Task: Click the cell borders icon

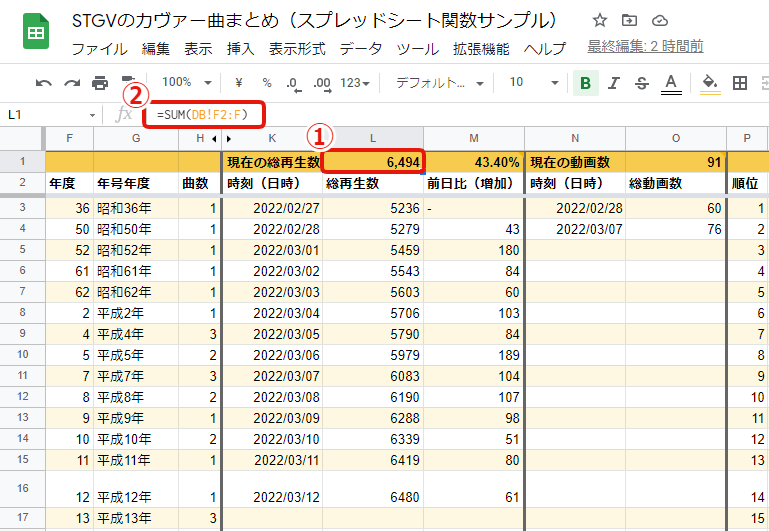Action: [741, 83]
